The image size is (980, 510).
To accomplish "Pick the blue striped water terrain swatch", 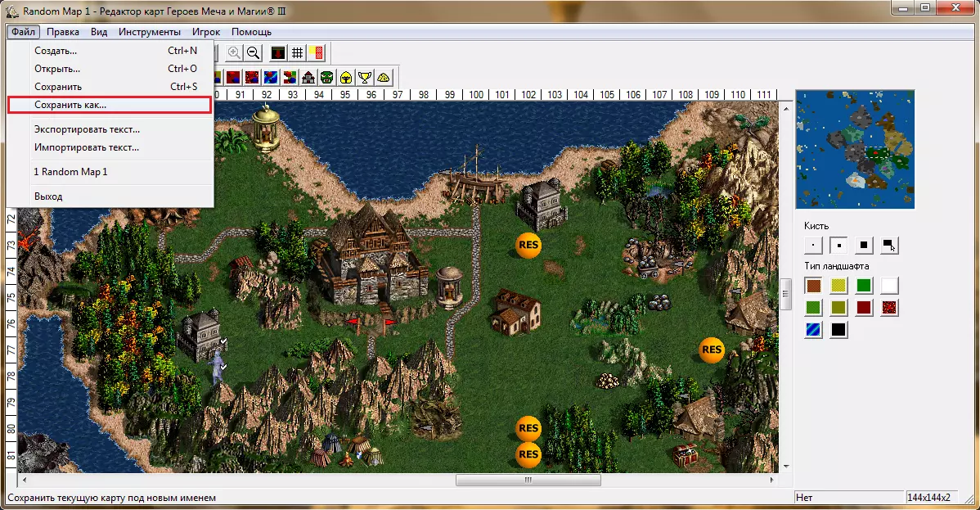I will pyautogui.click(x=813, y=329).
